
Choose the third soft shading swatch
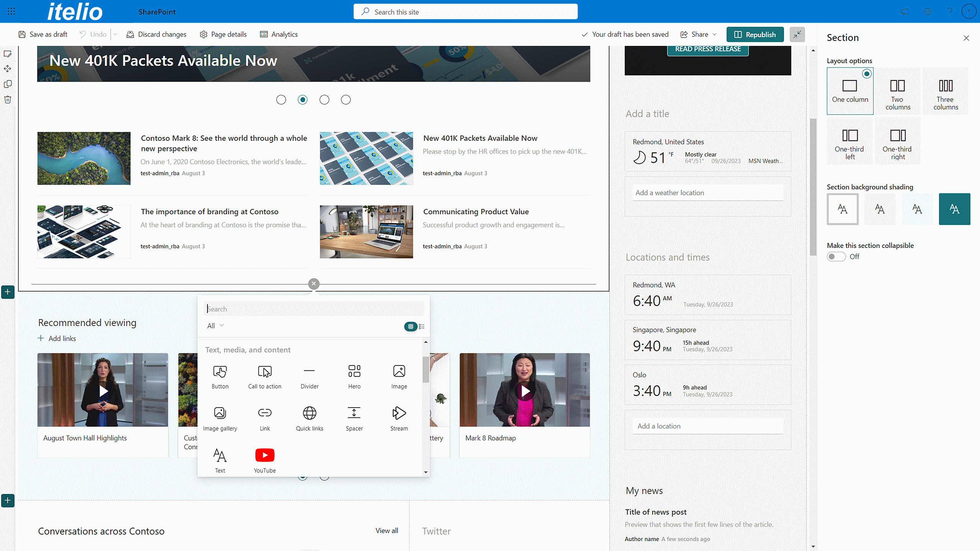pyautogui.click(x=917, y=209)
